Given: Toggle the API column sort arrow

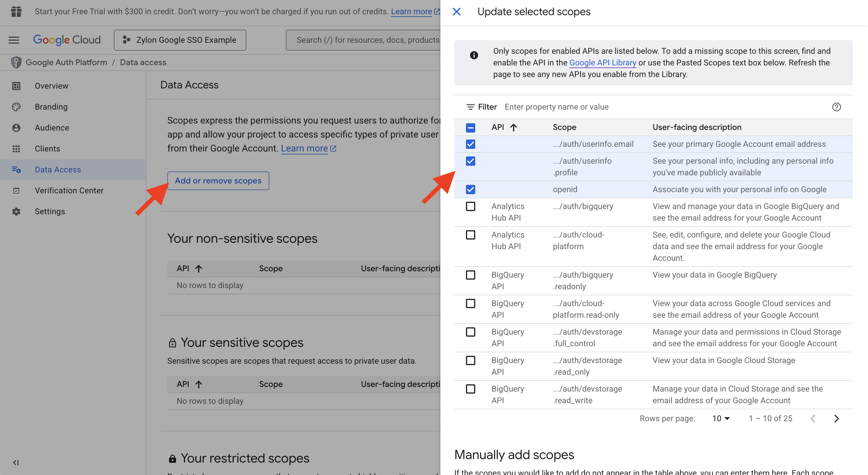Looking at the screenshot, I should click(514, 127).
